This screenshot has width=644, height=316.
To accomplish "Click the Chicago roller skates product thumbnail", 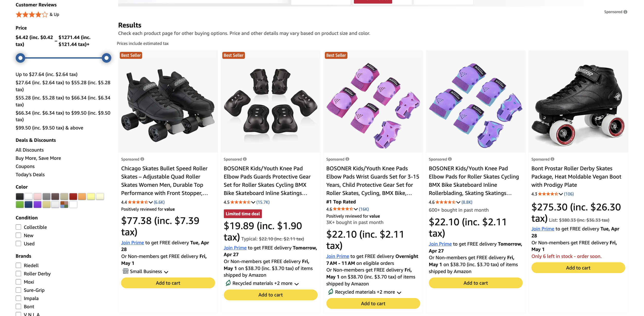I will [168, 103].
